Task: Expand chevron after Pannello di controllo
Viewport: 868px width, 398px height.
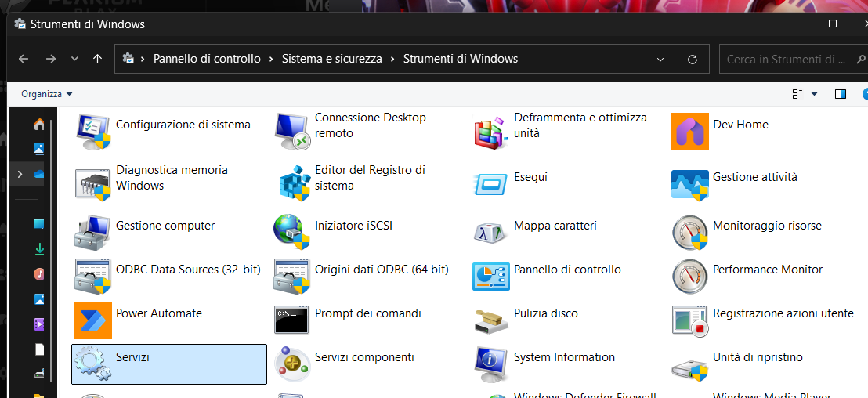Action: click(x=271, y=59)
